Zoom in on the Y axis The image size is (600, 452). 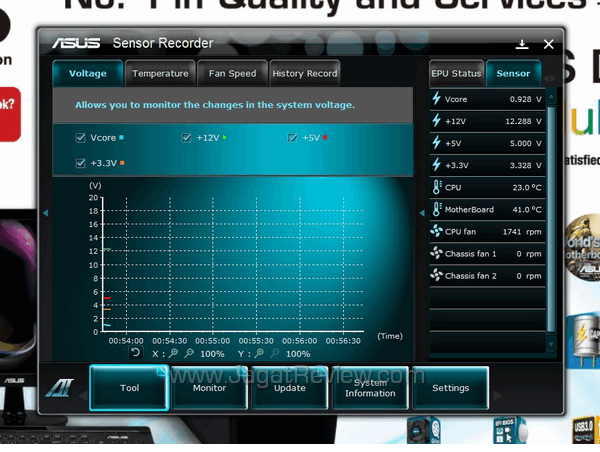[259, 353]
